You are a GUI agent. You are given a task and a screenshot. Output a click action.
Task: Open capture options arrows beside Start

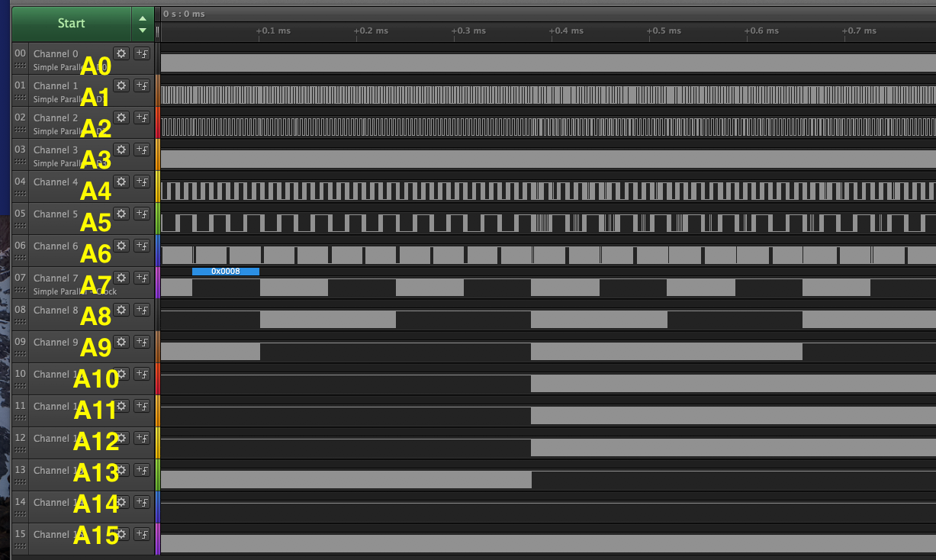coord(142,24)
